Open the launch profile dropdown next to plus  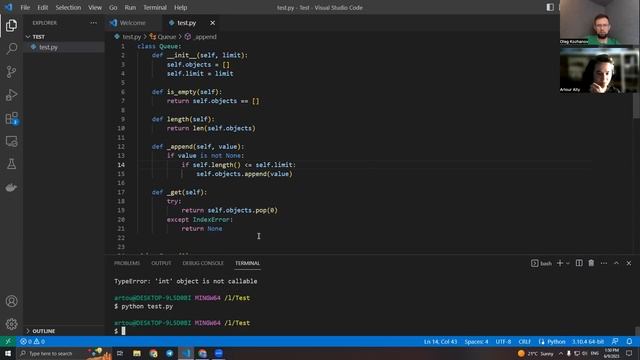coord(568,264)
